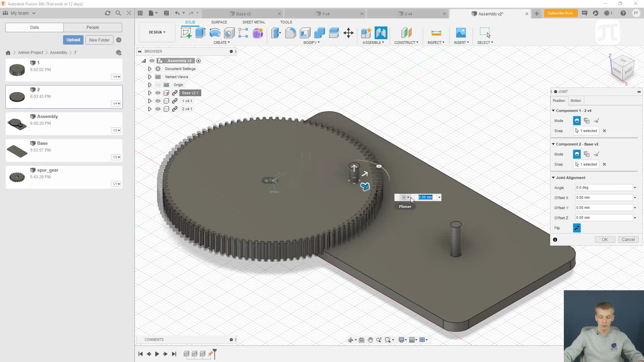Select the Insert Image icon
The image size is (644, 362).
tap(461, 33)
